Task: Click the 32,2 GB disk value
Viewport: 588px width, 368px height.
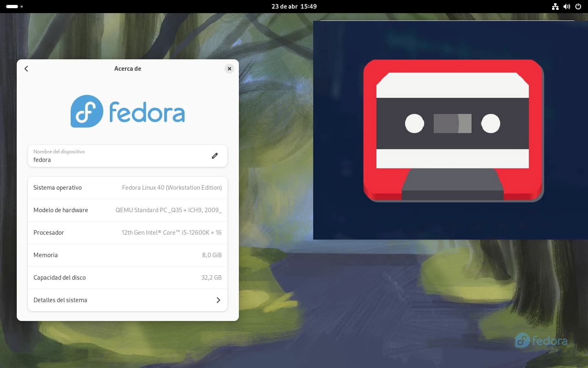Action: click(212, 278)
